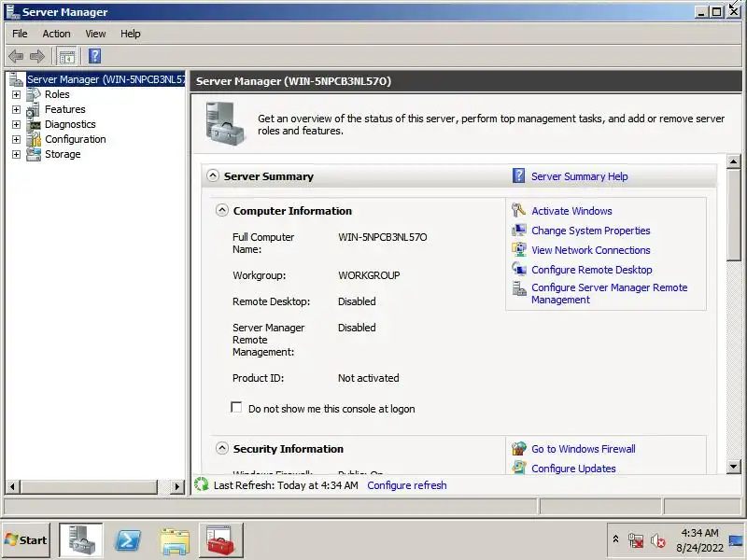Viewport: 747px width, 560px height.
Task: Click the Server Summary Help question icon
Action: [x=519, y=175]
